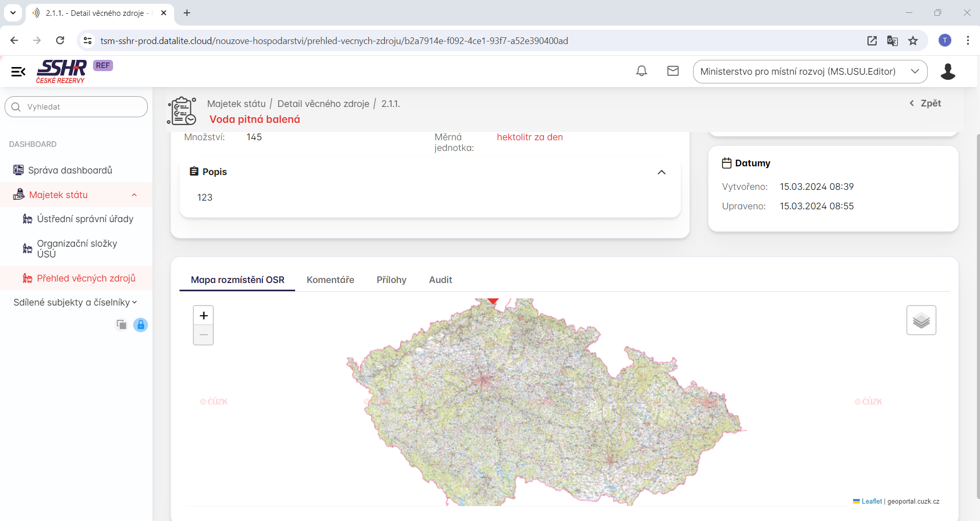Switch to the Přílohy tab
This screenshot has height=521, width=980.
[391, 280]
